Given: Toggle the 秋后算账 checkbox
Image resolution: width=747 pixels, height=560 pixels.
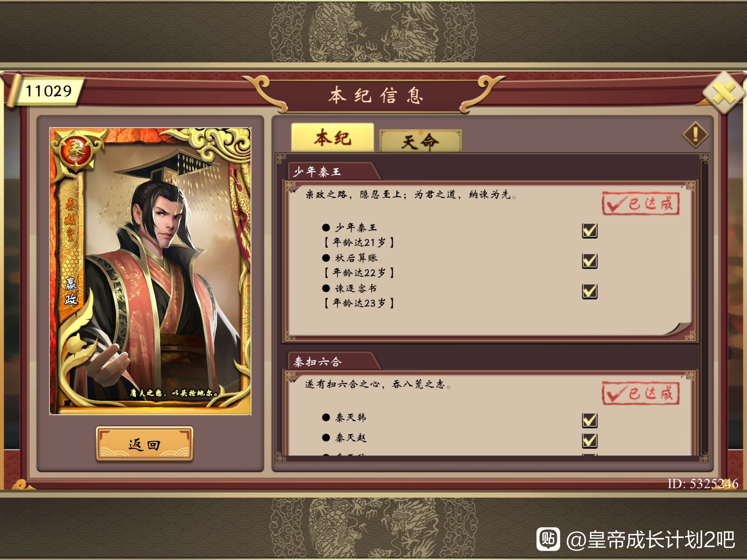Looking at the screenshot, I should click(x=589, y=261).
